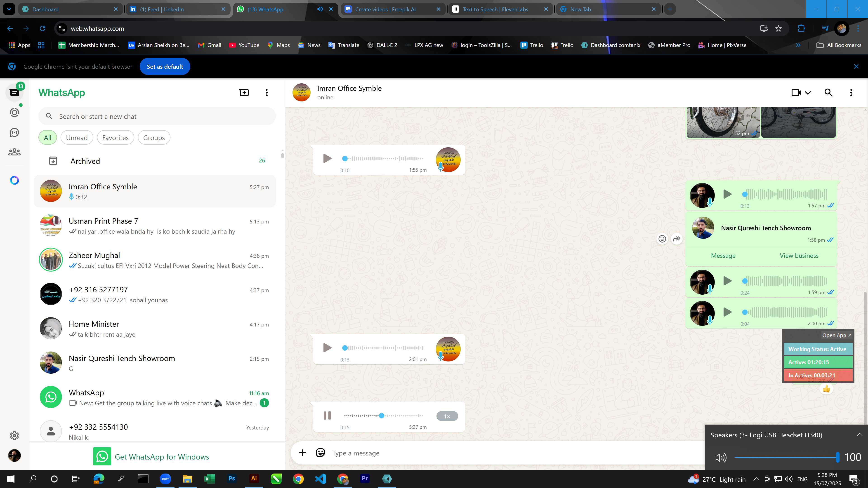Play the 0:13 voice message from 2:01 pm

[327, 347]
